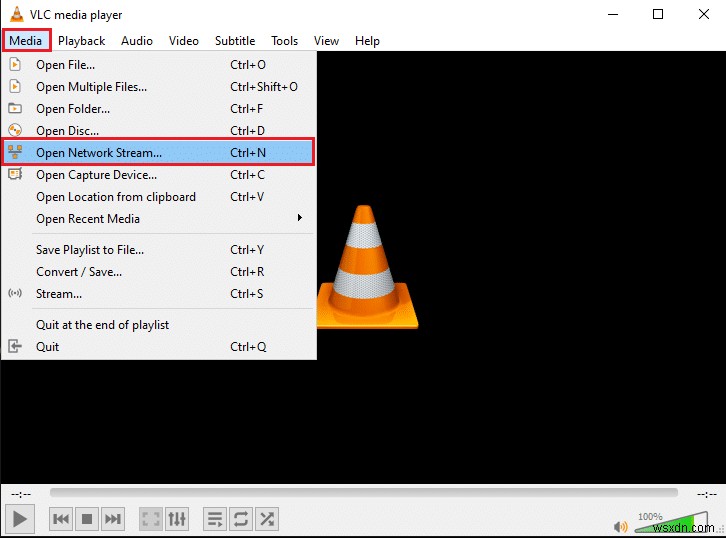Choose Open Location from clipboard
The height and width of the screenshot is (538, 726).
(x=159, y=197)
